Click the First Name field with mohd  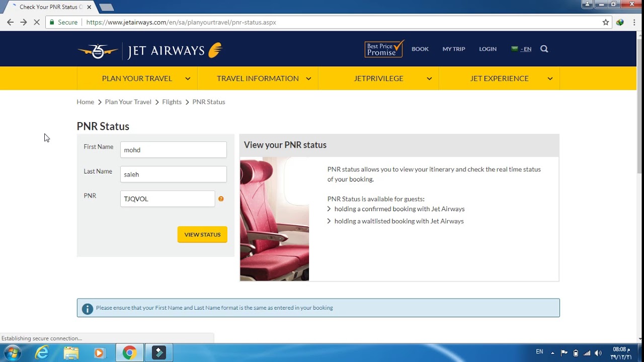(x=174, y=150)
